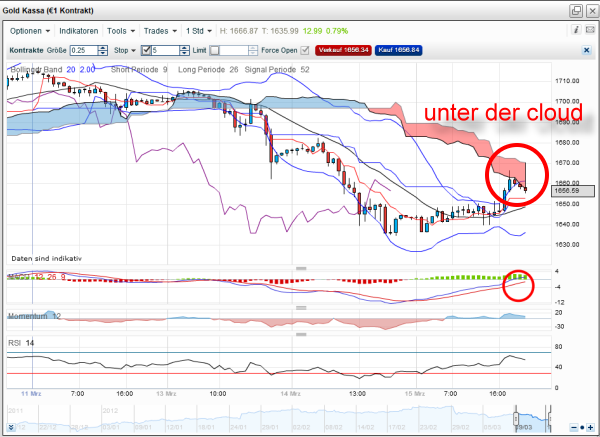Viewport: 600px width, 437px height.
Task: Click the Daten sind indikativ notice
Action: point(47,259)
